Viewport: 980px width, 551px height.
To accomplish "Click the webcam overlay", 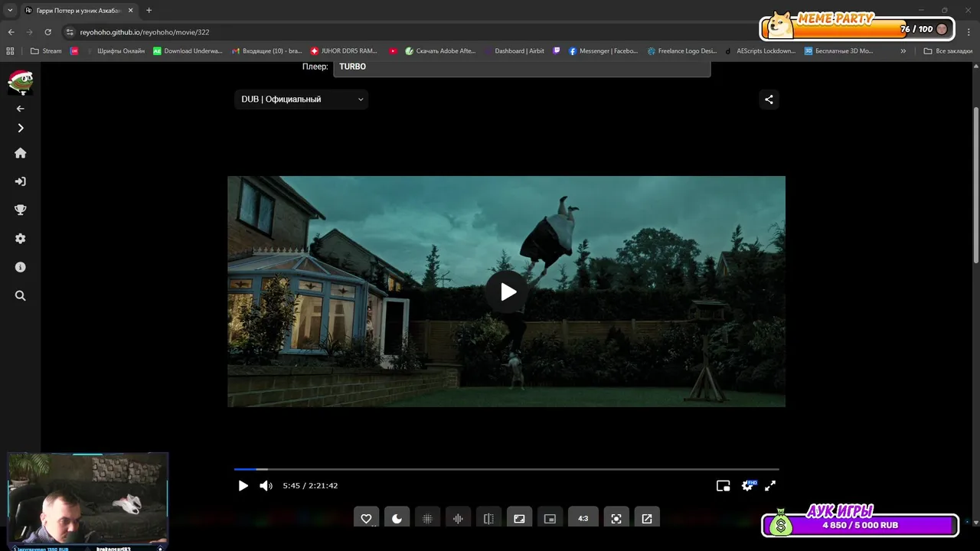I will pos(87,500).
